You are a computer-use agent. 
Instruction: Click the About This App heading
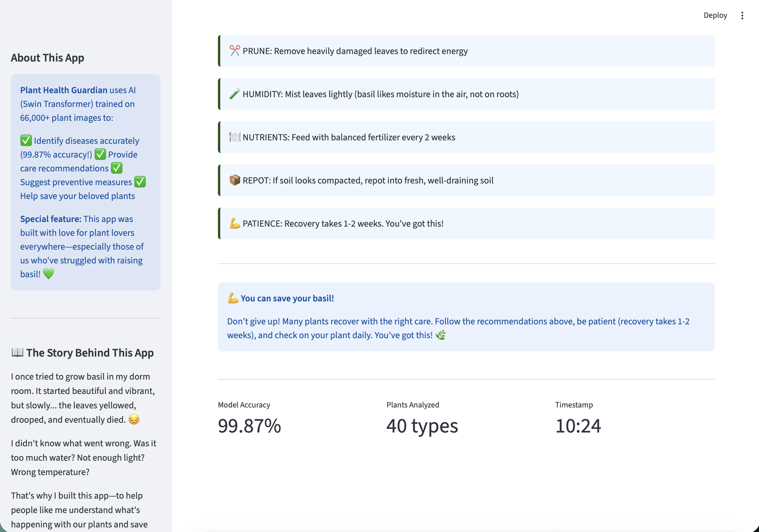[48, 58]
